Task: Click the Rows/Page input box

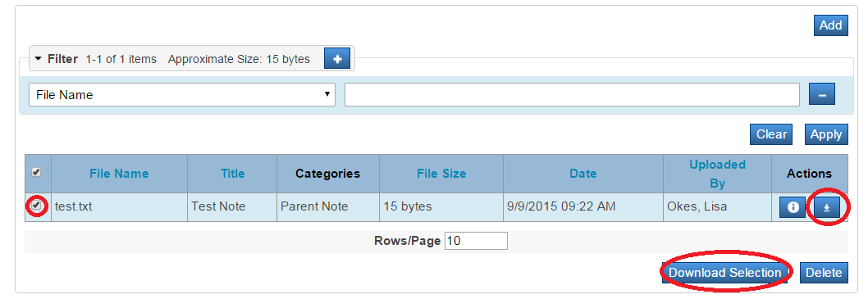Action: click(x=476, y=241)
